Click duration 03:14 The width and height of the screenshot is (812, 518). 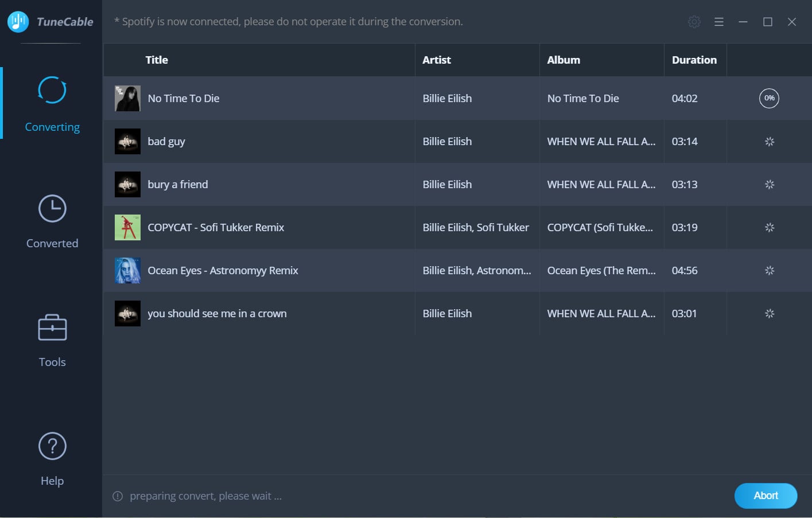[685, 141]
